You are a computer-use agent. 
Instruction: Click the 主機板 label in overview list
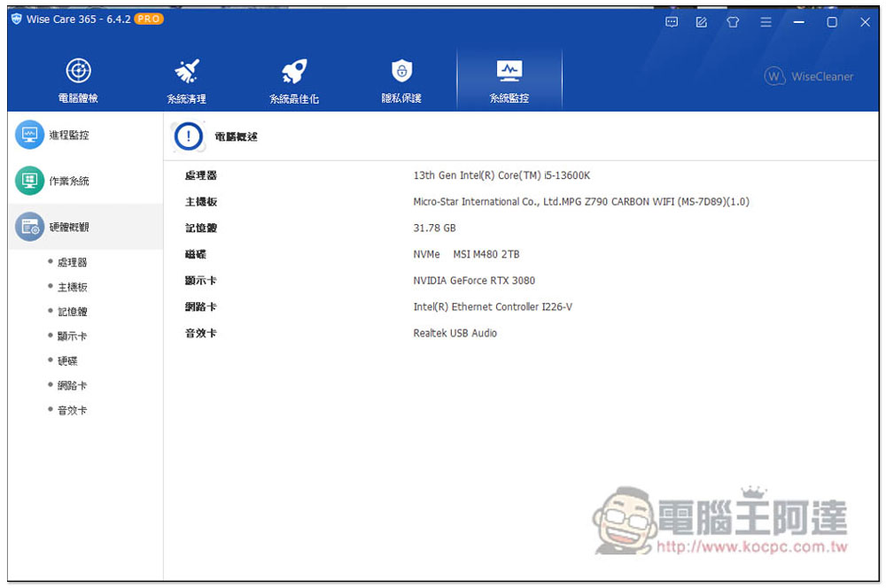click(x=200, y=202)
